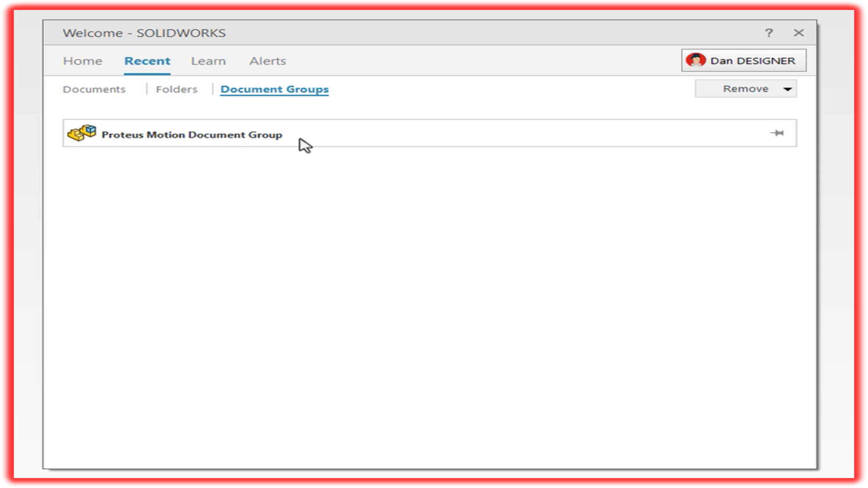Viewport: 868px width, 488px height.
Task: Click the Learn tab
Action: [208, 60]
